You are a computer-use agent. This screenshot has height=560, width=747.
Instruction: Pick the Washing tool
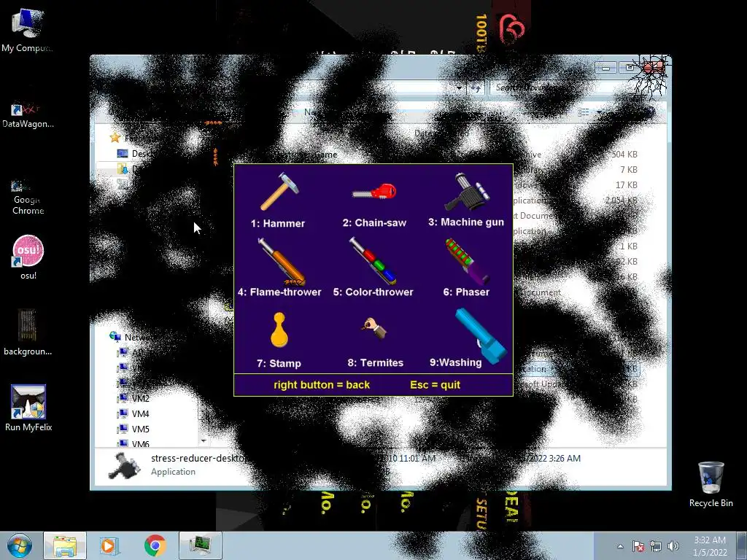click(x=469, y=338)
